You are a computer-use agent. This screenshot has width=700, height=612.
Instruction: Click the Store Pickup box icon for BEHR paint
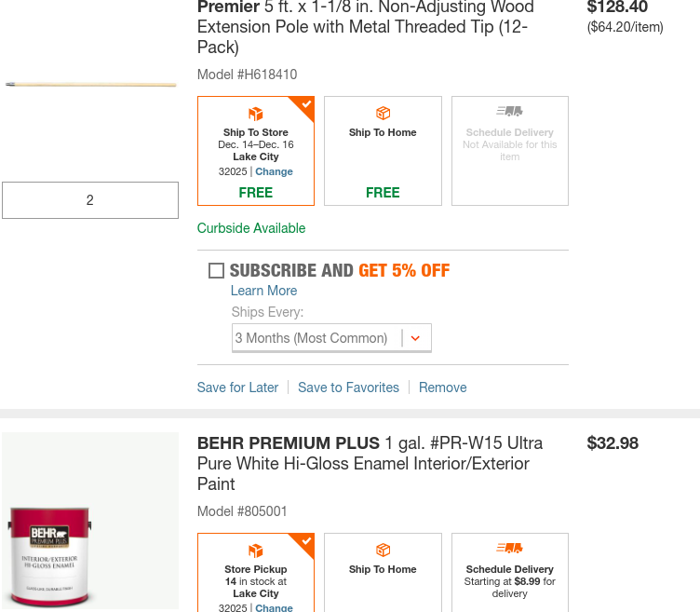(256, 551)
